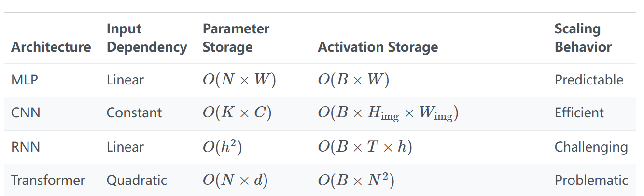Image resolution: width=644 pixels, height=196 pixels.
Task: Select the CNN row label
Action: [26, 113]
